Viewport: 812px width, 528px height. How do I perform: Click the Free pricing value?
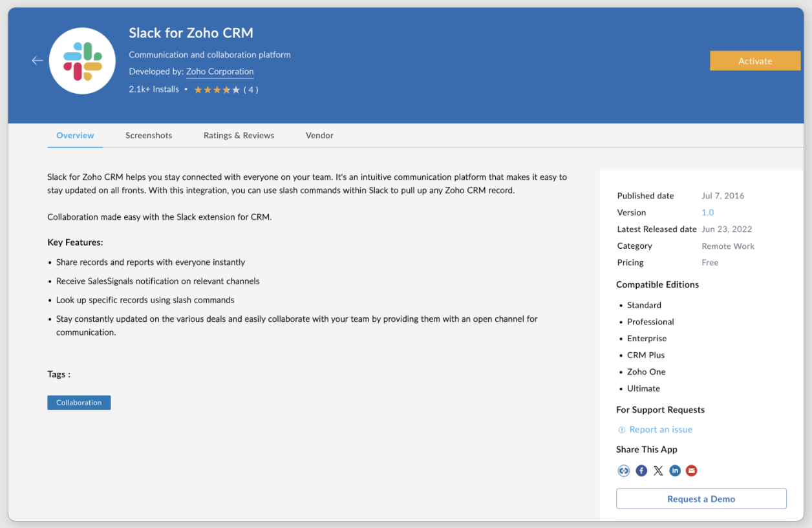pos(710,263)
